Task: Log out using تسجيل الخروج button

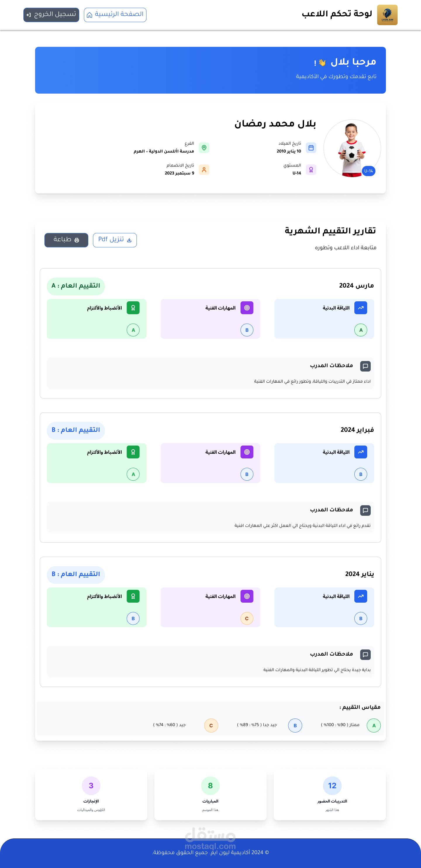Action: point(51,15)
